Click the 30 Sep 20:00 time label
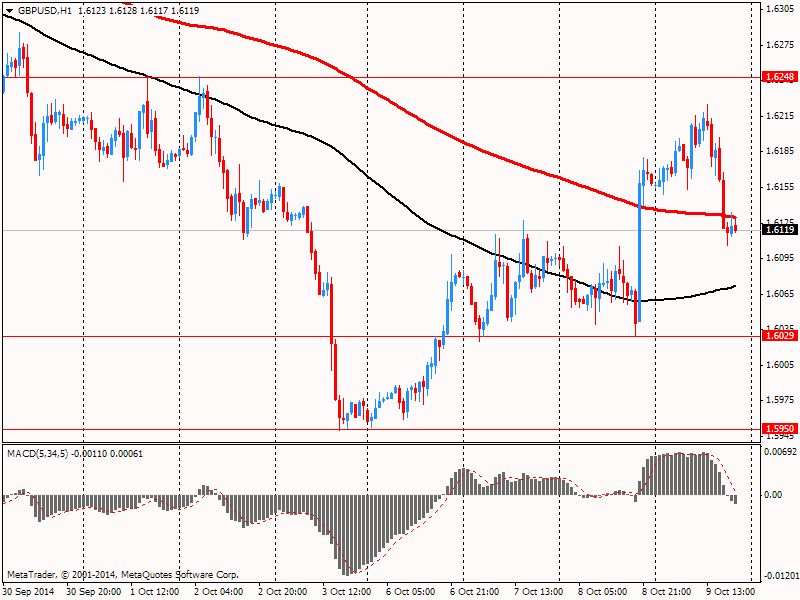800x600 pixels. (94, 592)
